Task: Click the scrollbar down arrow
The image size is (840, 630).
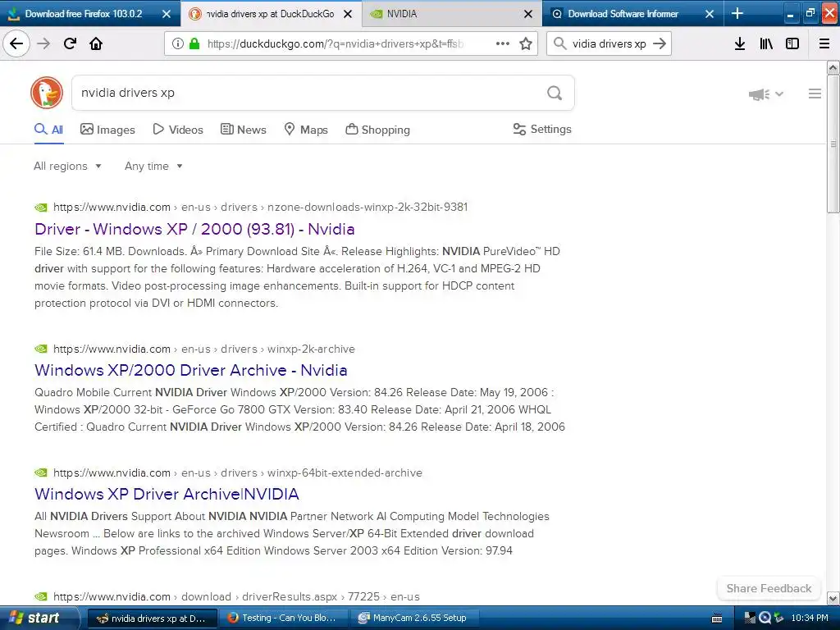Action: coord(833,598)
